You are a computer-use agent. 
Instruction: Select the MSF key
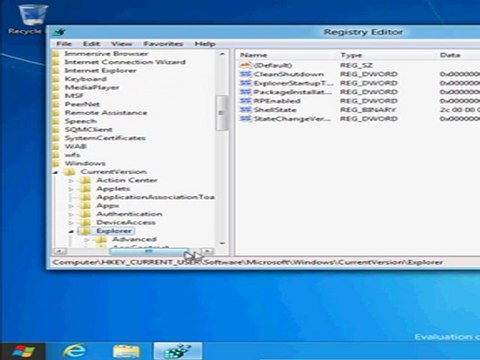(74, 96)
